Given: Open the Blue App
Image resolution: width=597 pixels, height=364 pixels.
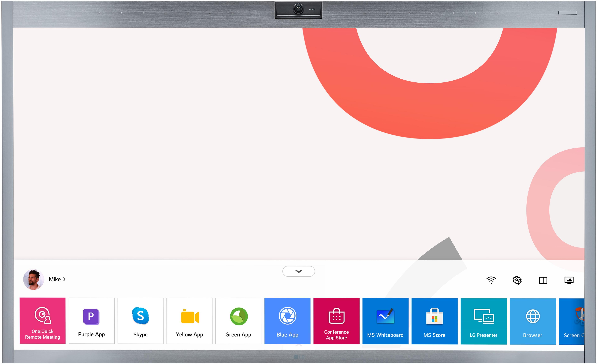Looking at the screenshot, I should pos(287,321).
